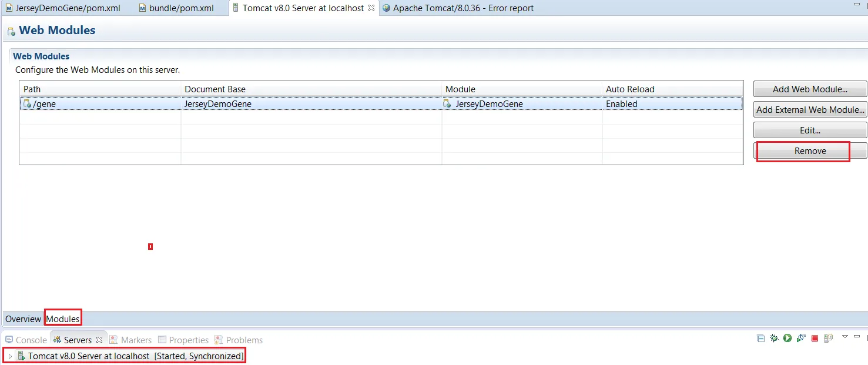Viewport: 868px width, 365px height.
Task: Click the Web Modules section title
Action: pyautogui.click(x=41, y=56)
